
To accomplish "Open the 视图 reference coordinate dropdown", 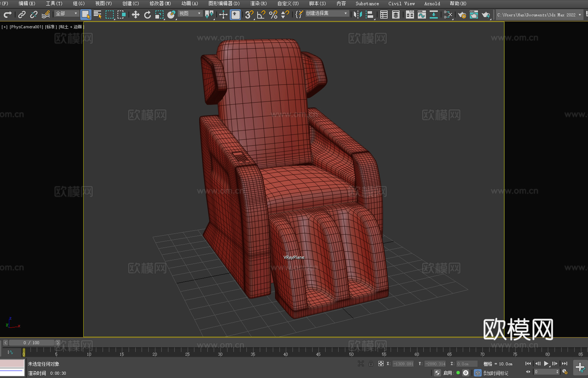I will (x=190, y=13).
